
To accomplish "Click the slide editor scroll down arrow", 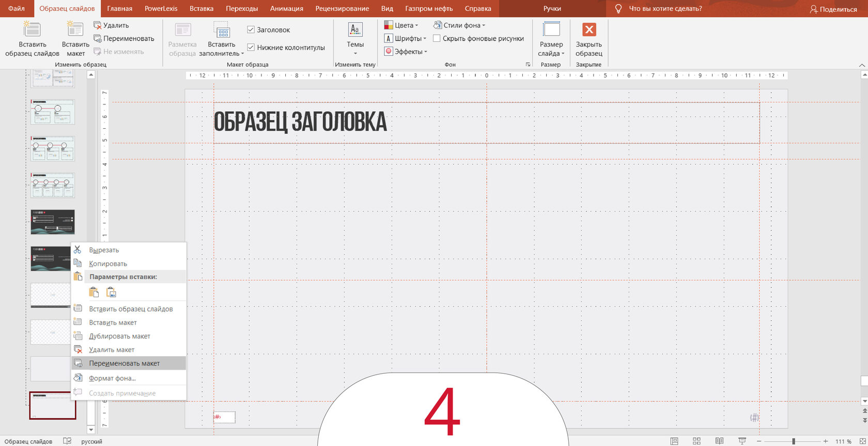I will pos(864,401).
